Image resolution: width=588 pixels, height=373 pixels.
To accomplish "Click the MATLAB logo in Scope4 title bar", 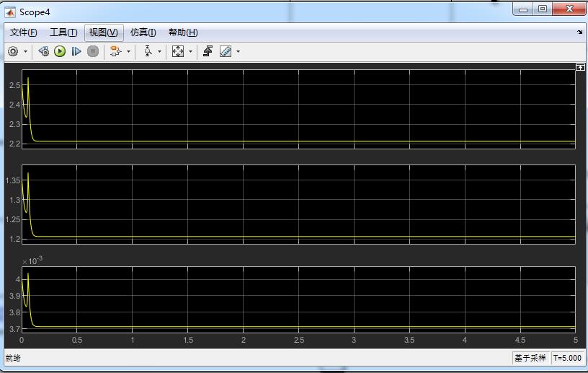I will [10, 12].
